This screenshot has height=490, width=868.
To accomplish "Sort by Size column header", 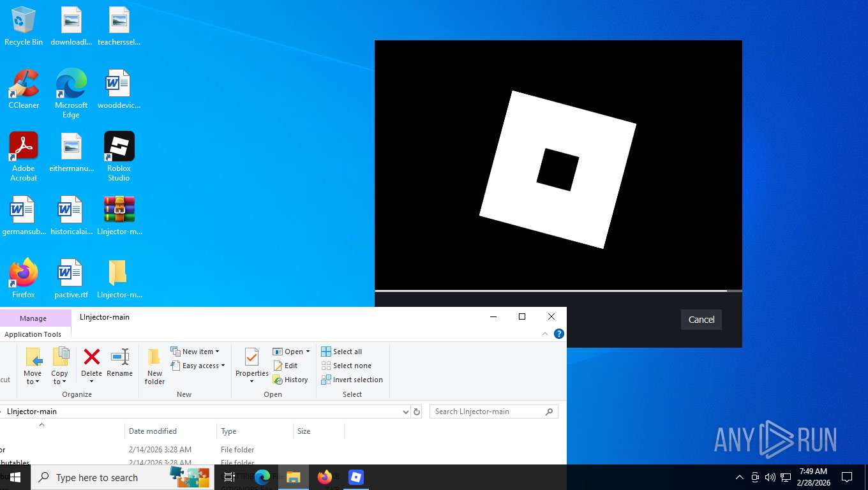I will [318, 431].
